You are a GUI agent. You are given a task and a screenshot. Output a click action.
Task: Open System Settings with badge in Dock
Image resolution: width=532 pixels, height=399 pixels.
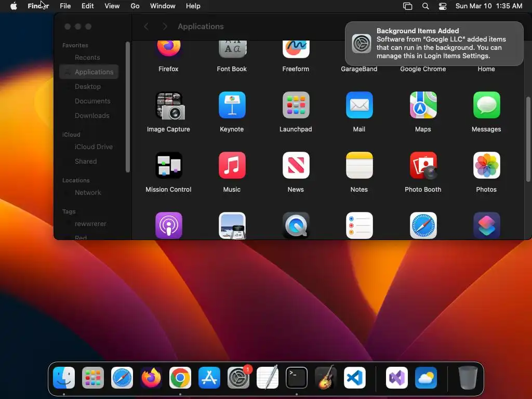(x=238, y=378)
